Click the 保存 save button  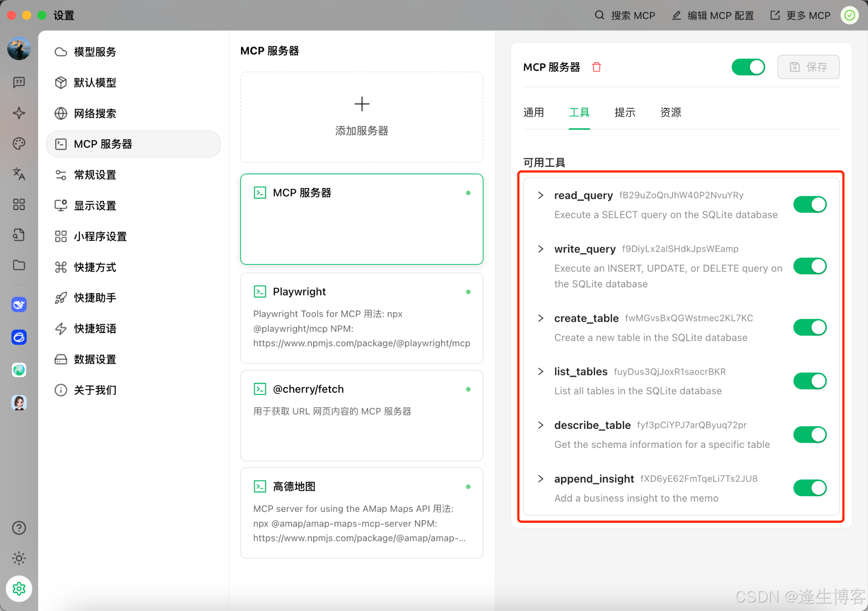pos(808,67)
